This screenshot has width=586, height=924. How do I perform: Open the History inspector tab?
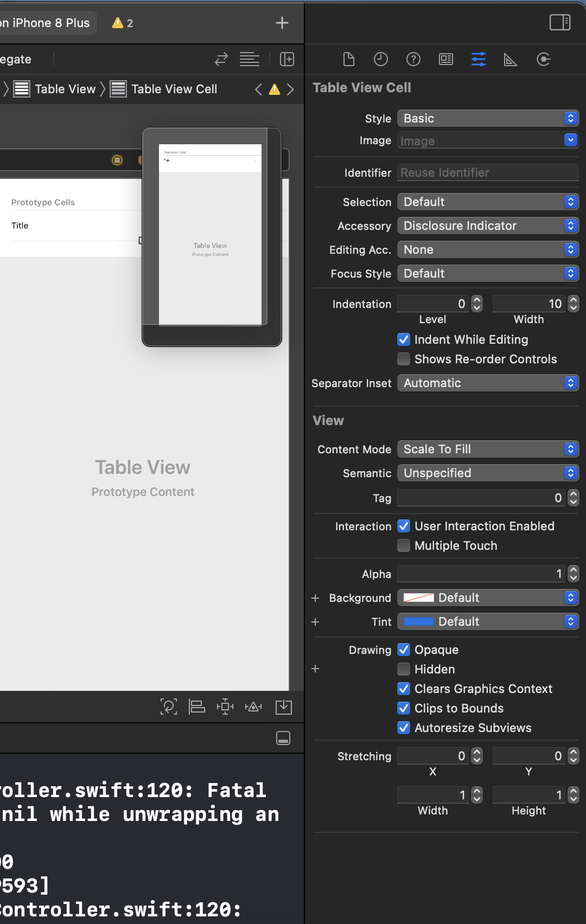pos(381,59)
